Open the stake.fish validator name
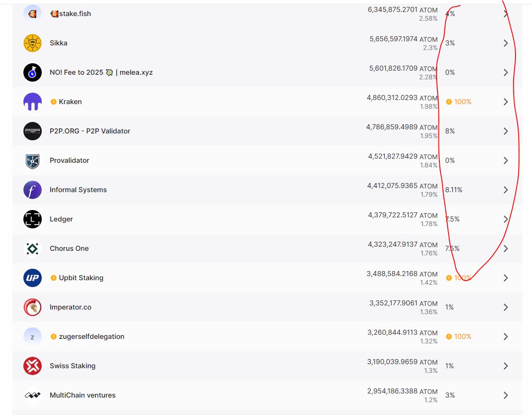The width and height of the screenshot is (532, 415). click(x=71, y=14)
